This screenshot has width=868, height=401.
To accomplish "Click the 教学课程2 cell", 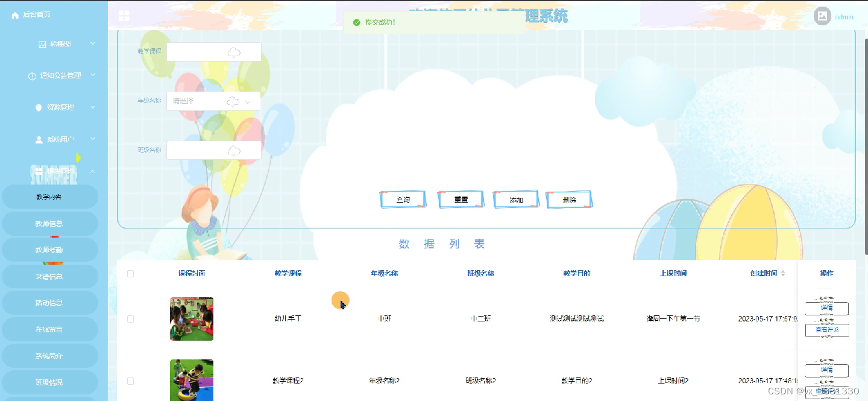I will click(x=288, y=380).
